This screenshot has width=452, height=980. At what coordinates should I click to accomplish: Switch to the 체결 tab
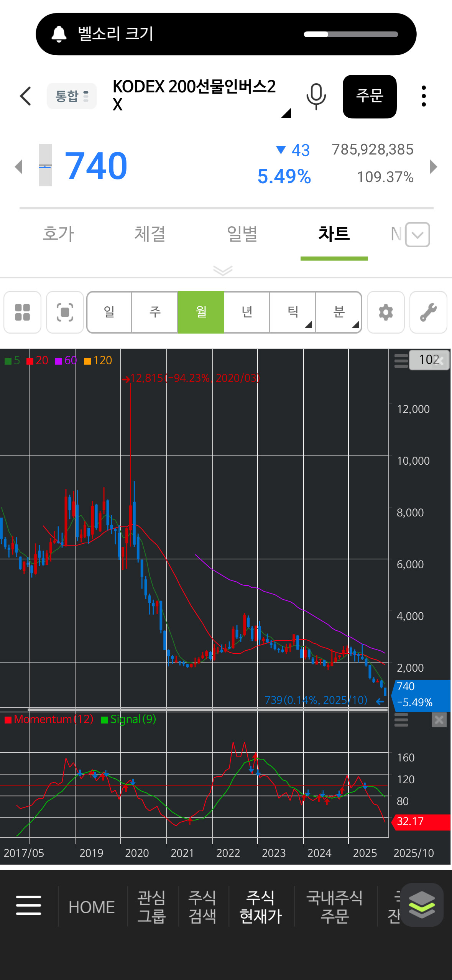(150, 233)
